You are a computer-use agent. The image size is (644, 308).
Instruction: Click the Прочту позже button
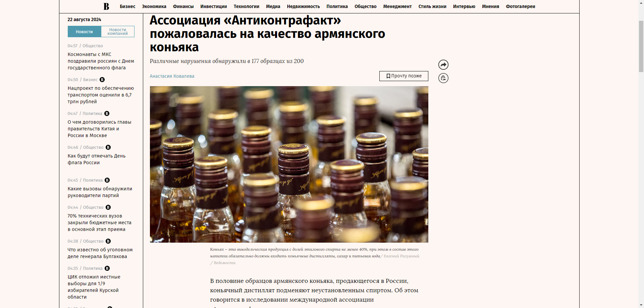[404, 76]
